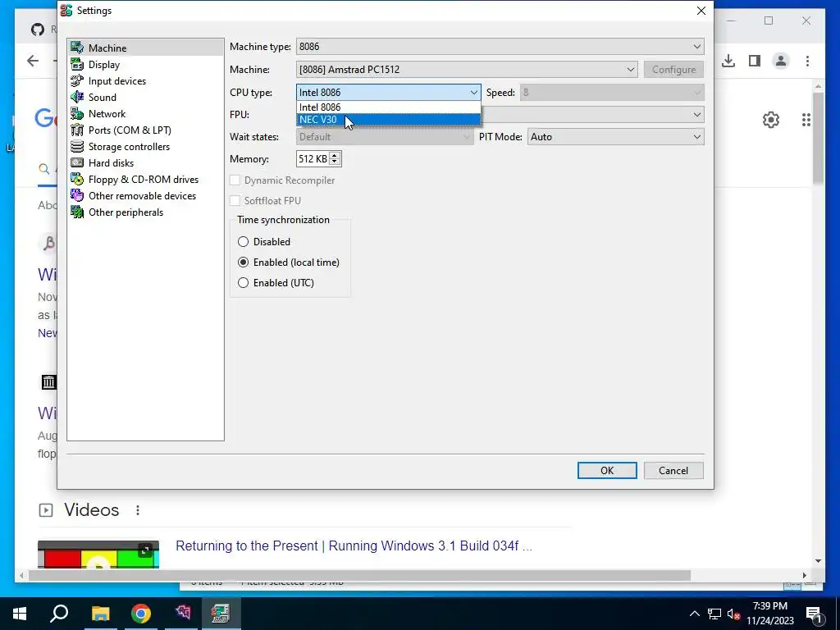The height and width of the screenshot is (630, 840).
Task: Select the Other peripherals icon
Action: point(77,212)
